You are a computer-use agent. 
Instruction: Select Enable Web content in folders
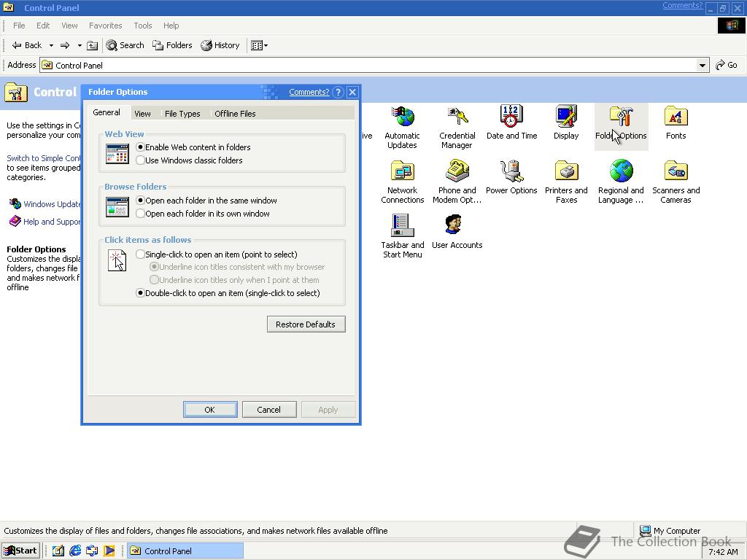tap(193, 147)
